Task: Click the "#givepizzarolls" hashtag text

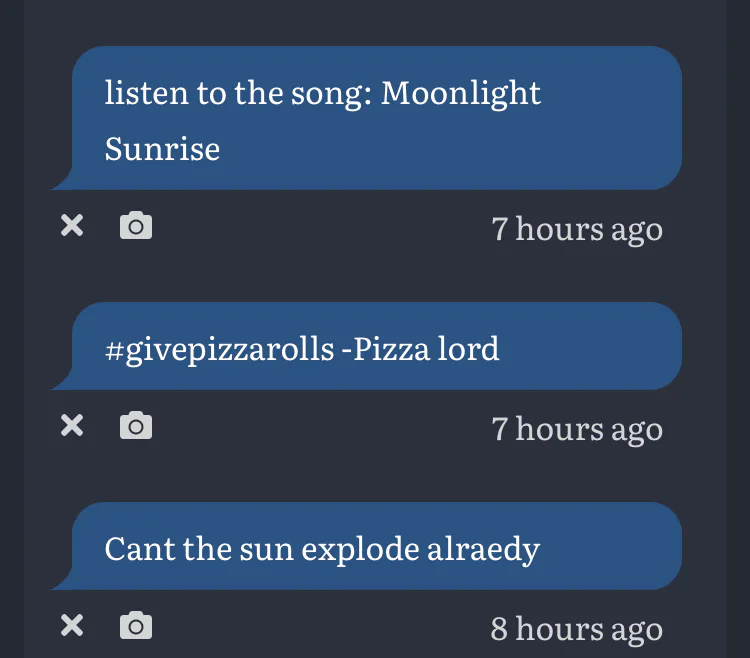Action: (x=219, y=350)
